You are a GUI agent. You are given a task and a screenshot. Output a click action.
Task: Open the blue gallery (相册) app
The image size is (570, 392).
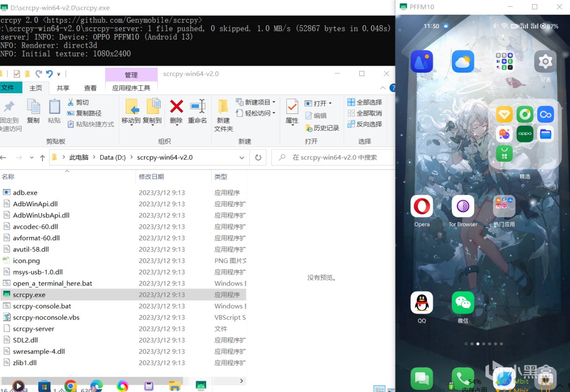pos(422,61)
